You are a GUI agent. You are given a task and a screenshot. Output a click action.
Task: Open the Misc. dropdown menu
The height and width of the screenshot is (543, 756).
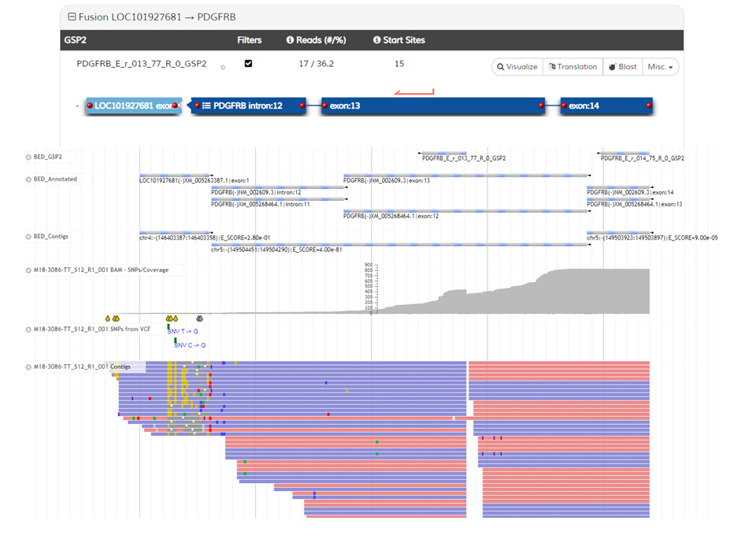(x=660, y=67)
